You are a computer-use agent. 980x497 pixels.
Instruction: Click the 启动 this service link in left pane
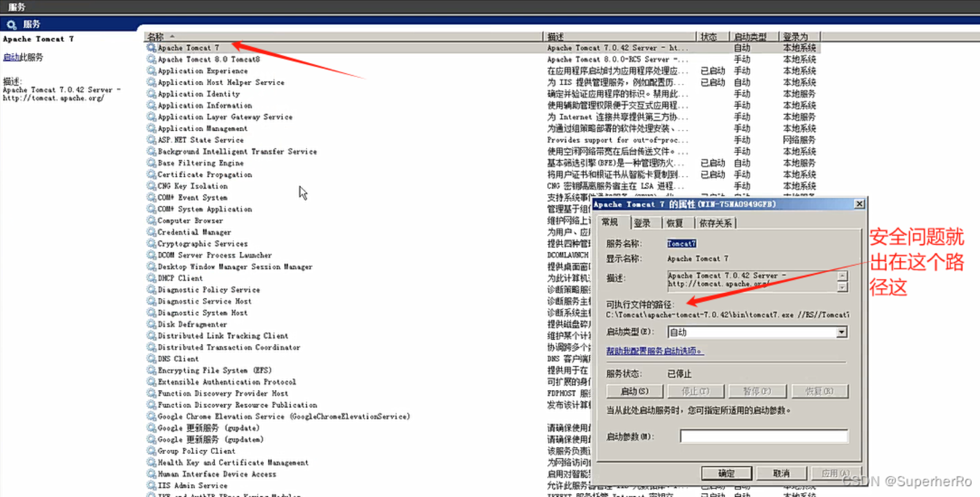(11, 57)
